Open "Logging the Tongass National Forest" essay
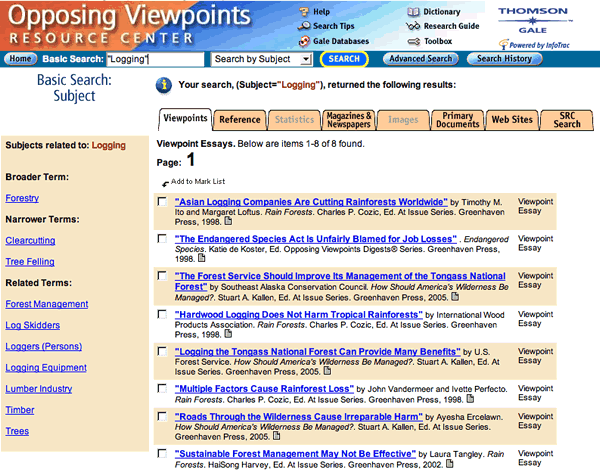The image size is (600, 473). point(318,352)
